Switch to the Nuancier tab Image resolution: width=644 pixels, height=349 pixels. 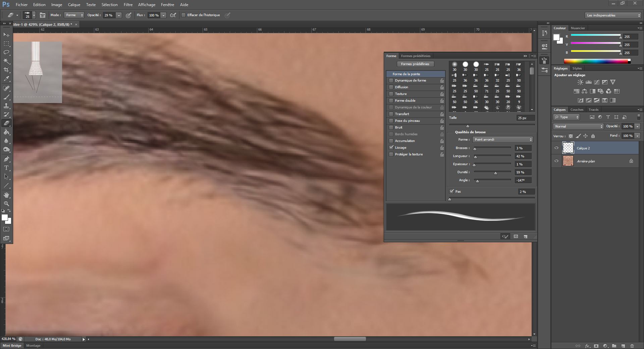[x=578, y=28]
